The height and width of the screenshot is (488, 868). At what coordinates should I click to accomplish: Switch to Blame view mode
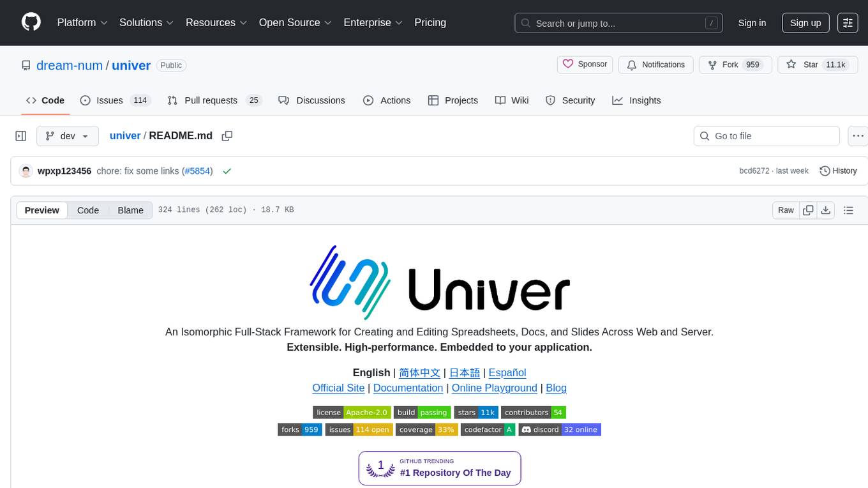click(x=130, y=210)
